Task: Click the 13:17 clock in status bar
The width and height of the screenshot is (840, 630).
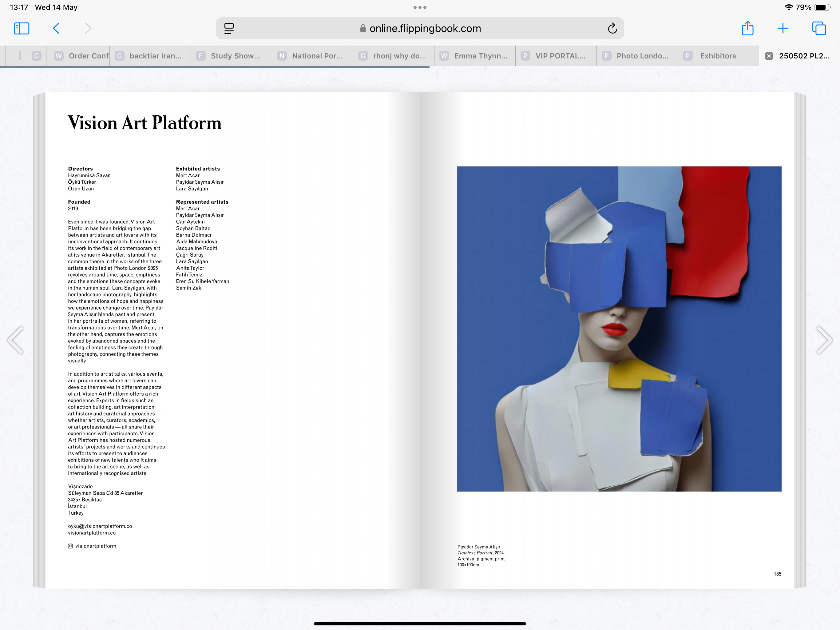Action: click(x=19, y=7)
